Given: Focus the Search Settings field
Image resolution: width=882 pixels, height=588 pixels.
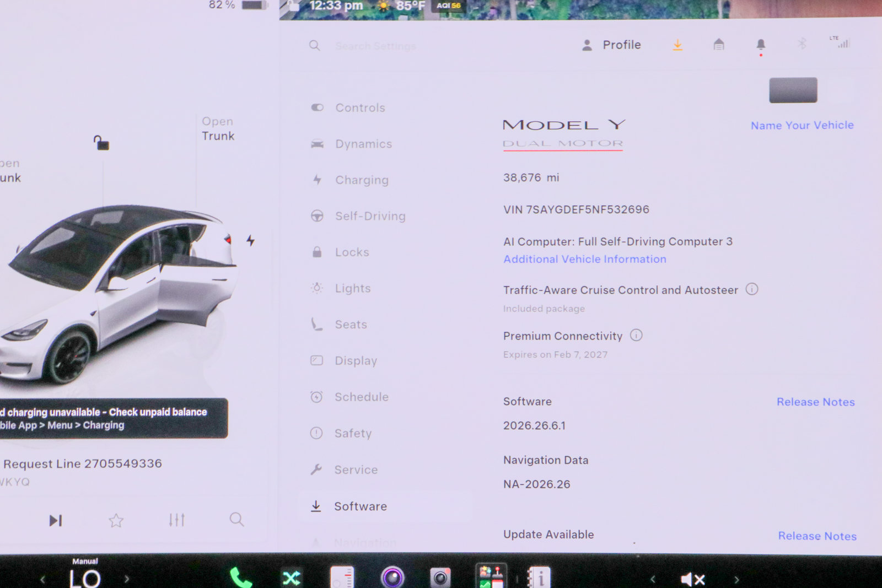Looking at the screenshot, I should 375,46.
